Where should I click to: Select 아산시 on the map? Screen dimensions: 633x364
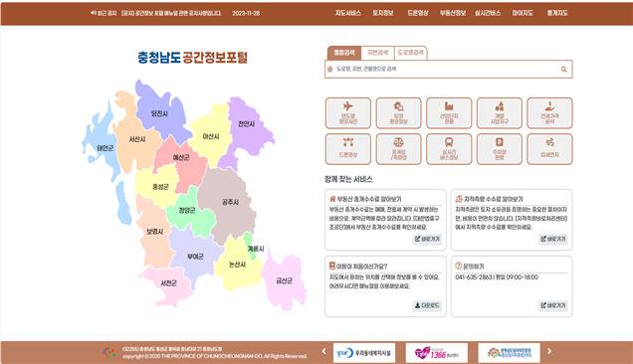coord(211,136)
